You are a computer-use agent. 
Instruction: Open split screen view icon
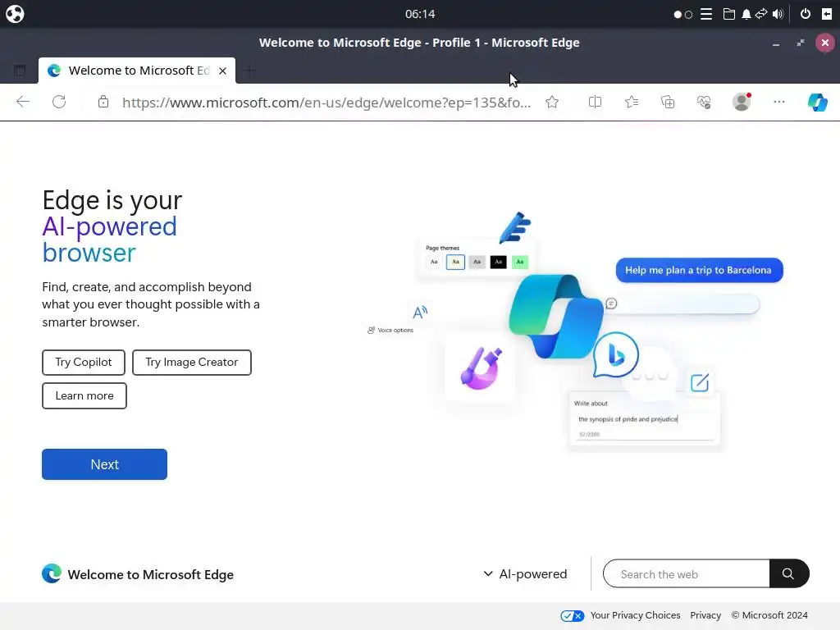[596, 102]
